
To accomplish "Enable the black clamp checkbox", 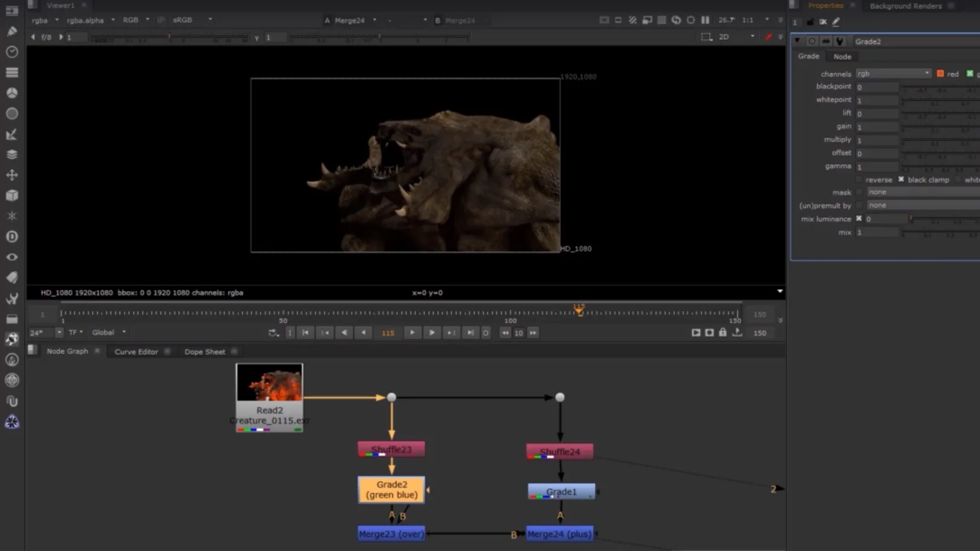I will (x=900, y=179).
